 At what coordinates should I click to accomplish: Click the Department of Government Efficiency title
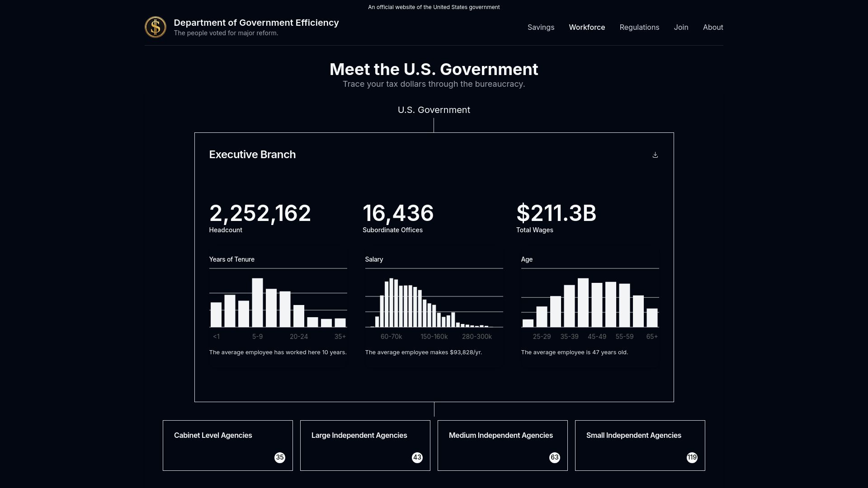coord(256,23)
